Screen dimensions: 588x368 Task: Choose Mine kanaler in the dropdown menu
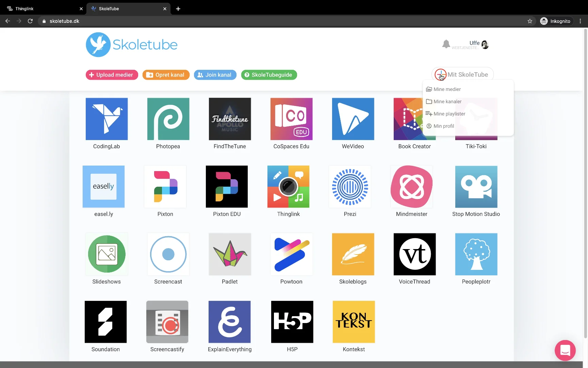point(447,101)
